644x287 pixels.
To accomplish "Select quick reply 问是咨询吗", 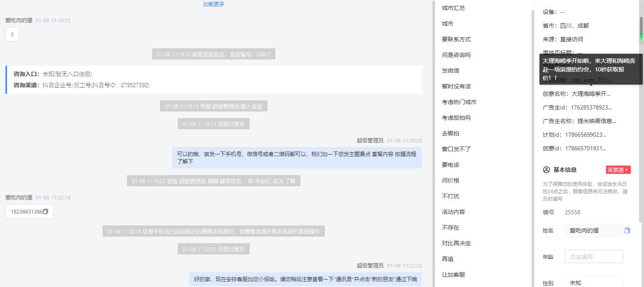I will pos(456,55).
